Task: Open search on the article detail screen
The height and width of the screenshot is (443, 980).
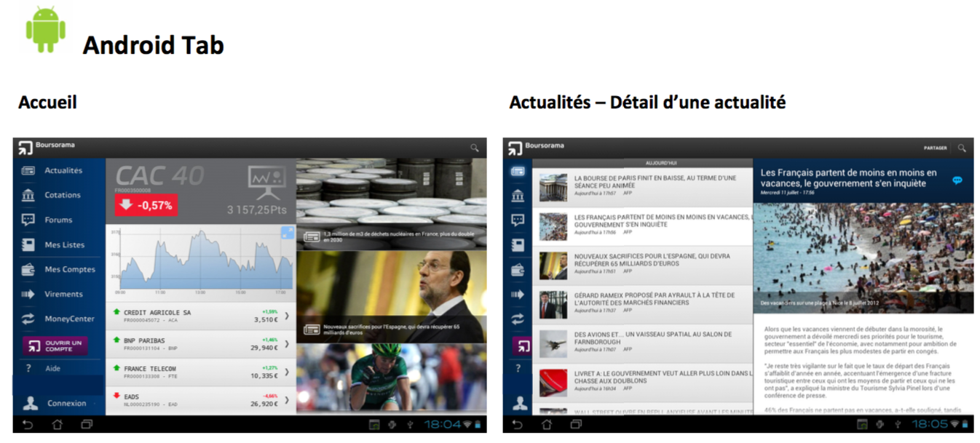Action: [x=963, y=148]
